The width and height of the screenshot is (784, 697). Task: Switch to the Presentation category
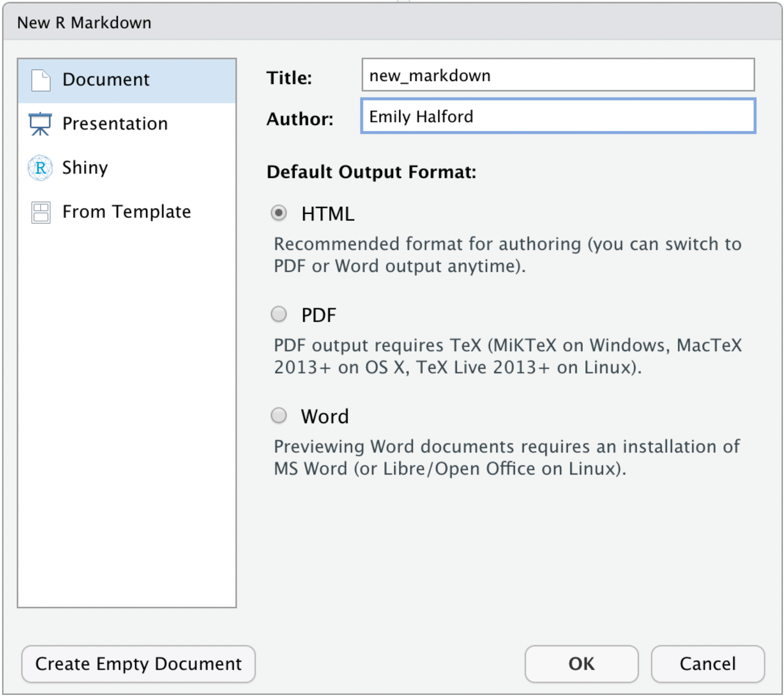115,124
